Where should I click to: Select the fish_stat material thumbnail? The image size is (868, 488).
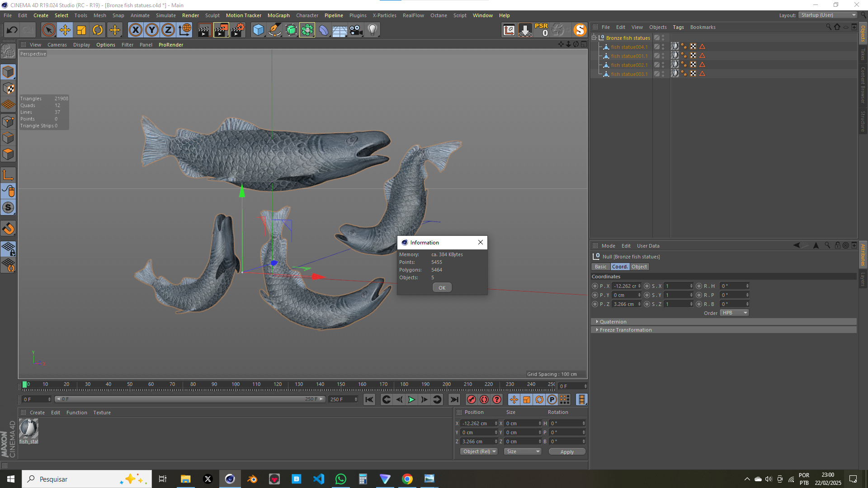pos(28,429)
